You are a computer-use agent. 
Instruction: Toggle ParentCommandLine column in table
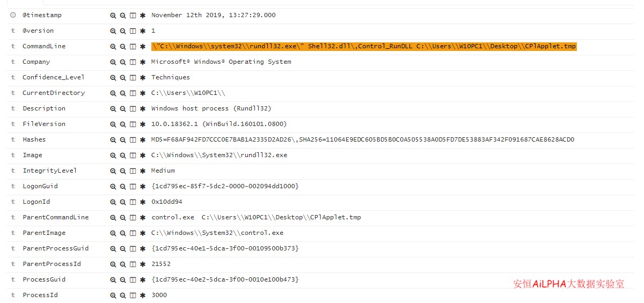[x=133, y=218]
